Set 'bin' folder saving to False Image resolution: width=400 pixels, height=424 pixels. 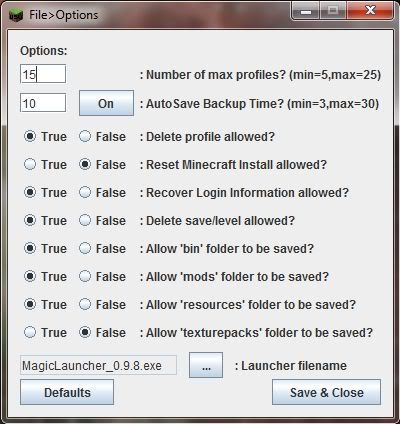(x=85, y=248)
